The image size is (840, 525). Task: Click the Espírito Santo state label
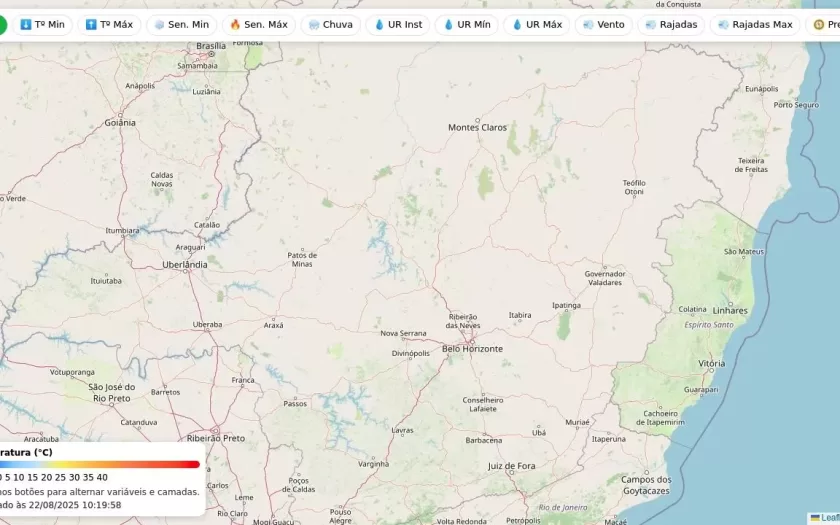coord(709,325)
